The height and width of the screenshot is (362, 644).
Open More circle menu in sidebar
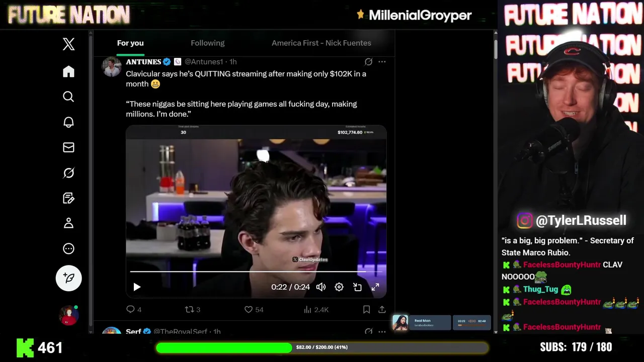click(69, 248)
